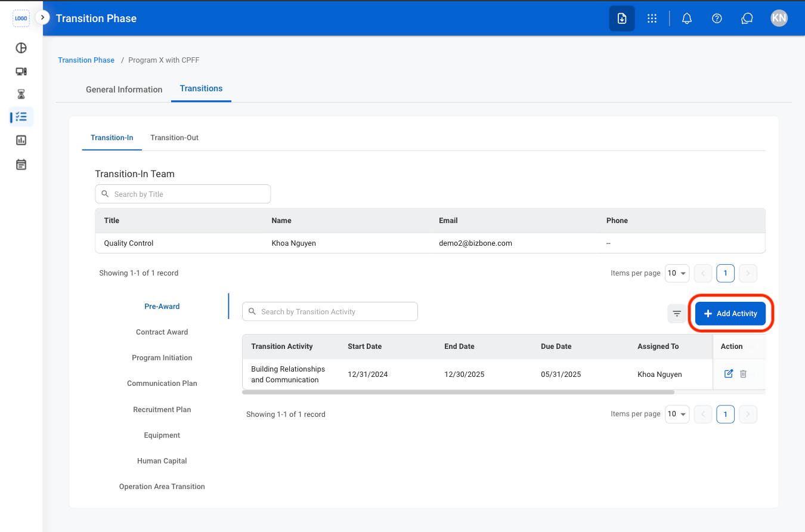Click Khoa Nguyen in the team table
The image size is (805, 532).
pos(293,243)
